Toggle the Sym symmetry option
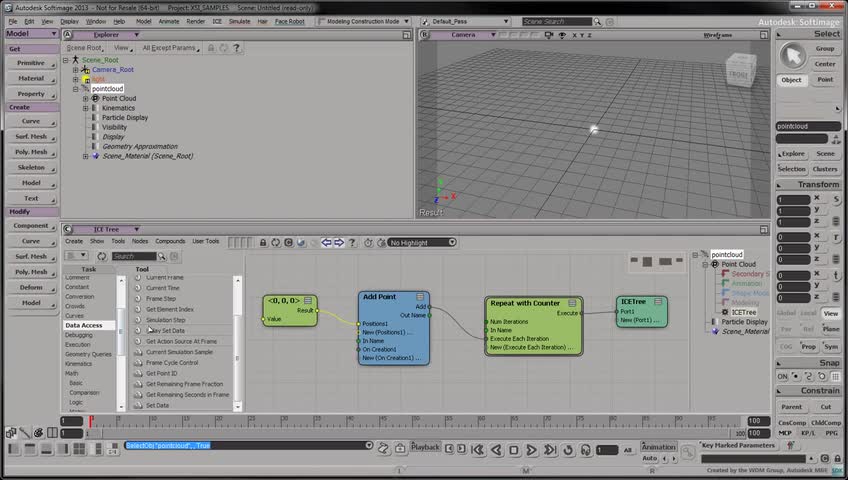848x480 pixels. (830, 346)
